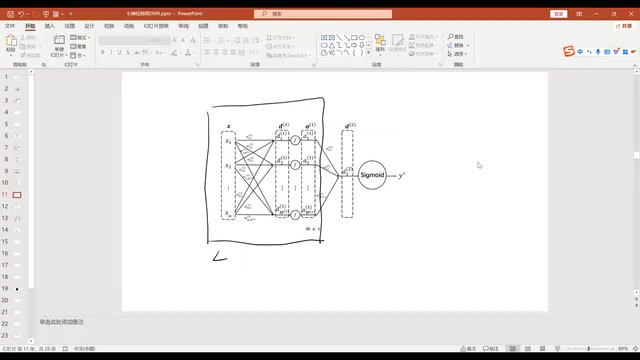Click the text highlight pen icon
This screenshot has height=360, width=640.
tap(174, 52)
